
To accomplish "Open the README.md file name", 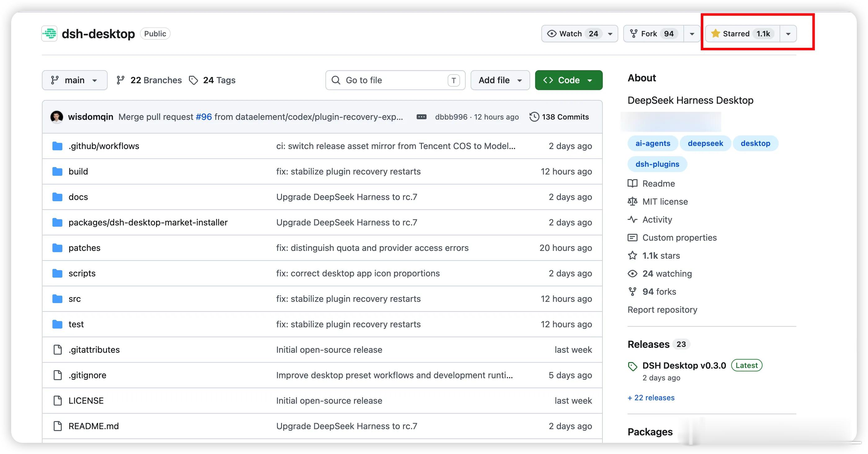I will 94,426.
